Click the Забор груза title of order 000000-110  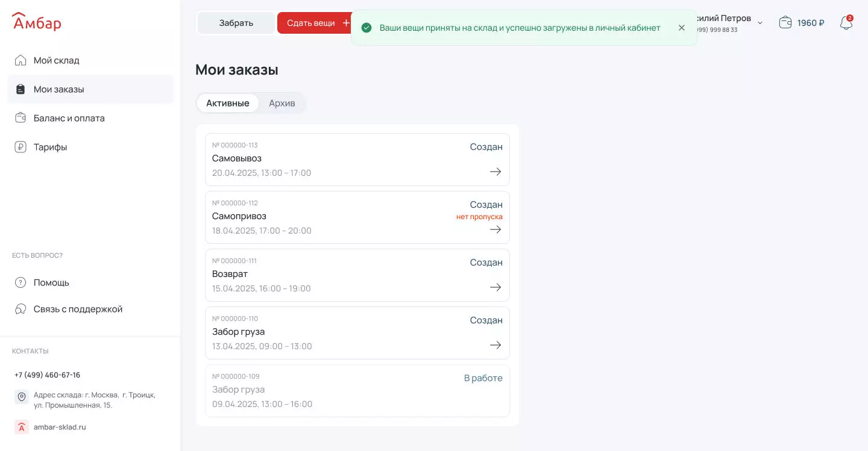pyautogui.click(x=239, y=332)
